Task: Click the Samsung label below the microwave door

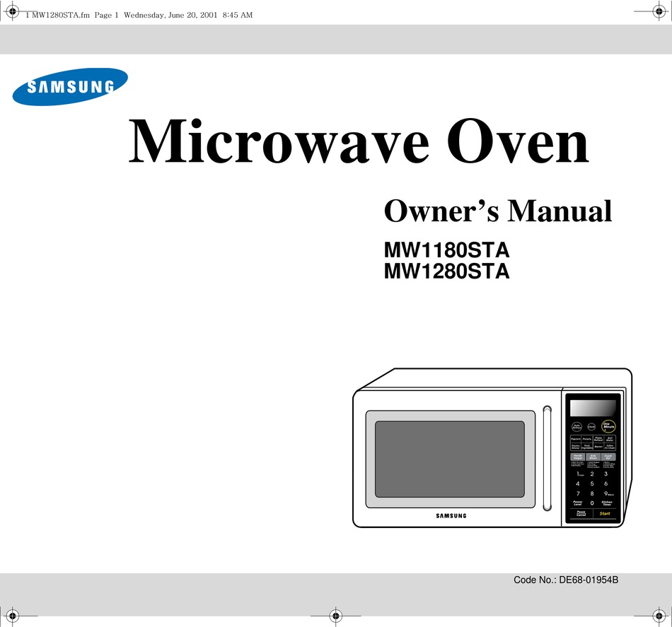Action: pos(451,515)
